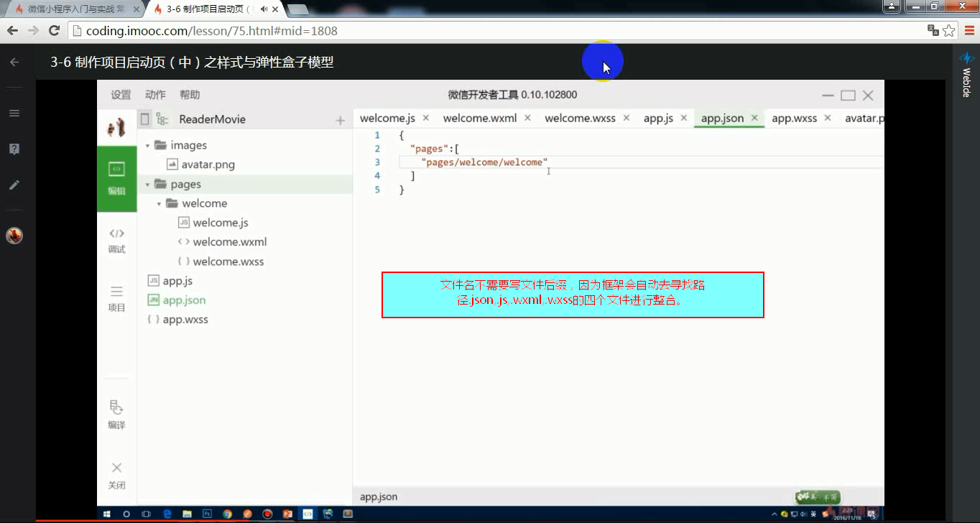The width and height of the screenshot is (980, 523).
Task: Click the developer avatar in WeChat devtools
Action: [x=116, y=128]
